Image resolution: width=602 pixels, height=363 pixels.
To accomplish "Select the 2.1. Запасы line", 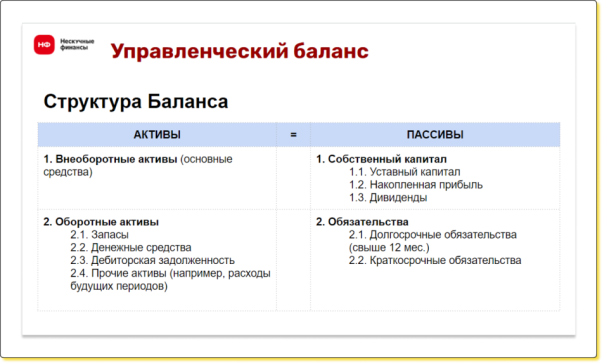I will click(99, 235).
